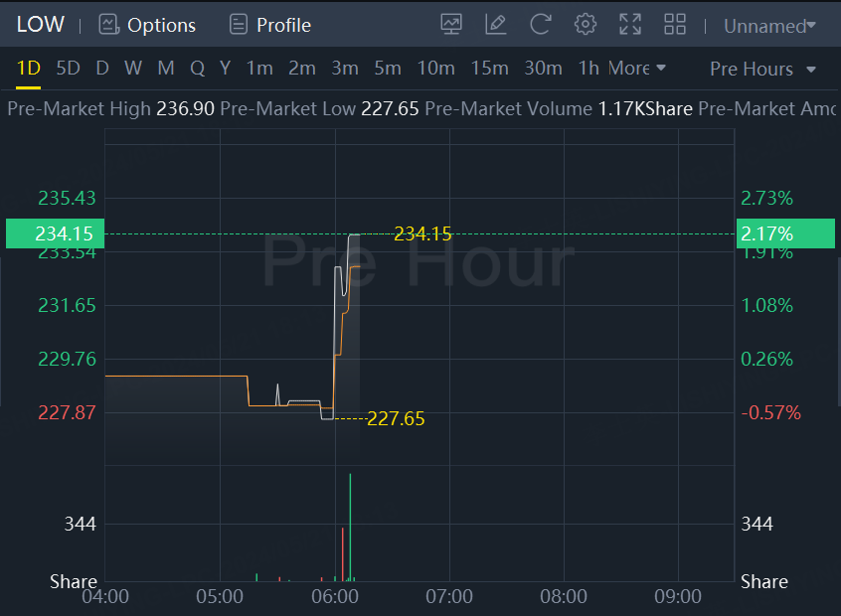Image resolution: width=841 pixels, height=616 pixels.
Task: Click the Profile document icon
Action: tap(238, 25)
